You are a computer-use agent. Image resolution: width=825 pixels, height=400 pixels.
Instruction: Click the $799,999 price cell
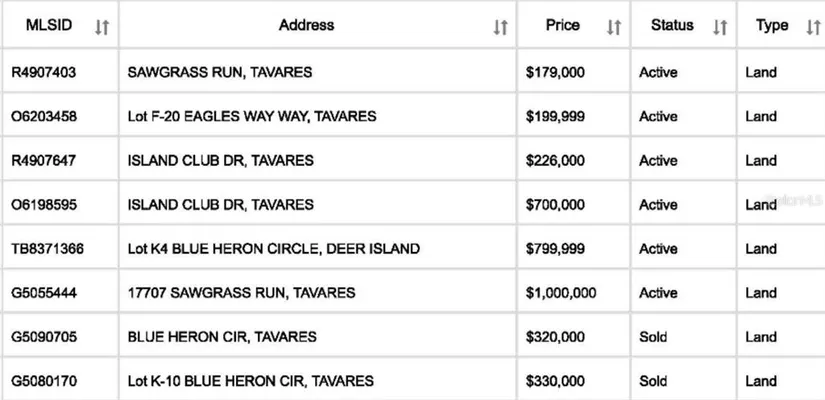point(555,249)
